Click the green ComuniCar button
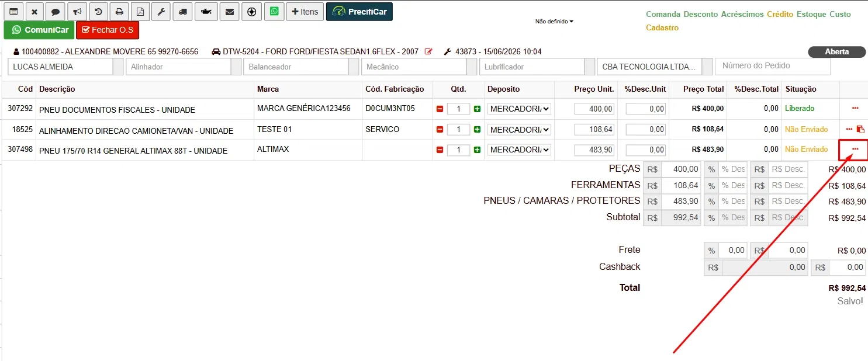The height and width of the screenshot is (361, 868). (x=39, y=30)
